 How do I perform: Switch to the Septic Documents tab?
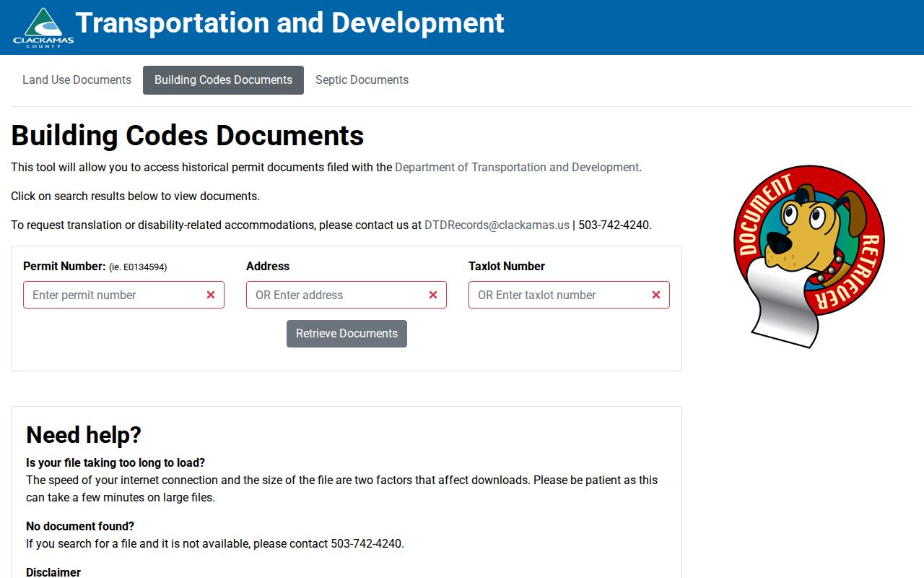(x=362, y=80)
